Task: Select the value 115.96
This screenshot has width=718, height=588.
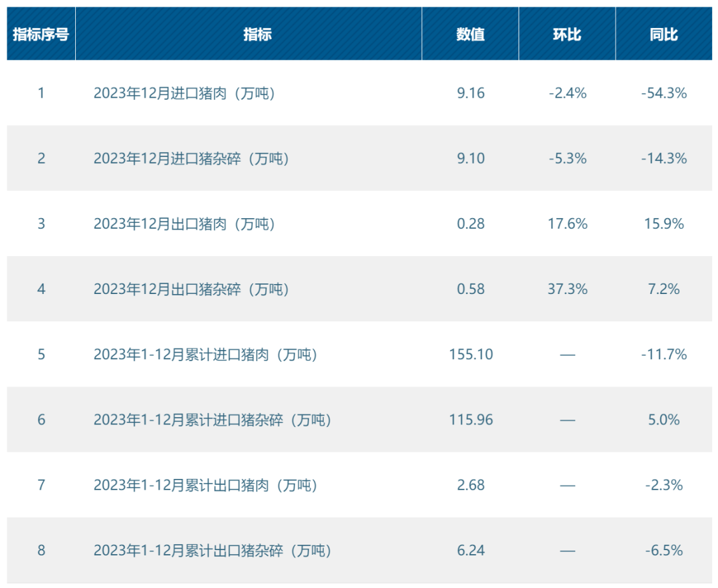Action: coord(471,420)
